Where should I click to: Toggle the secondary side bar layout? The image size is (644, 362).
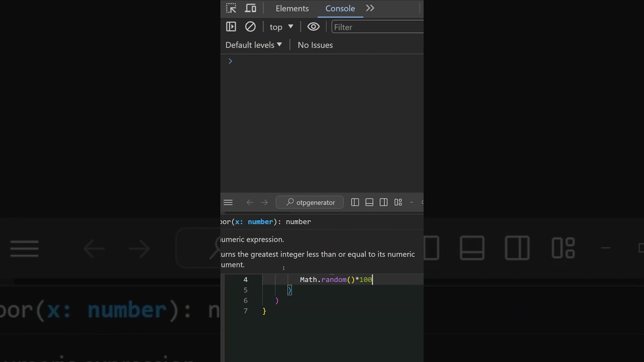pos(384,202)
